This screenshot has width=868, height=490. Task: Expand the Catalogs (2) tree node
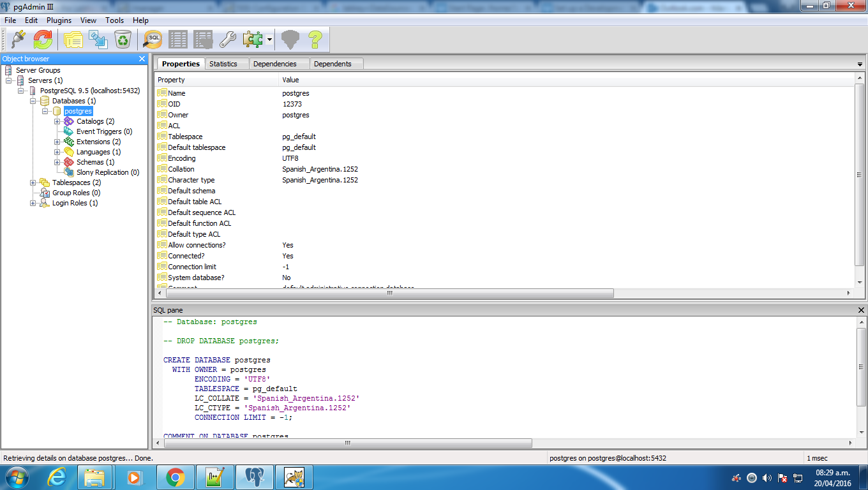coord(57,121)
